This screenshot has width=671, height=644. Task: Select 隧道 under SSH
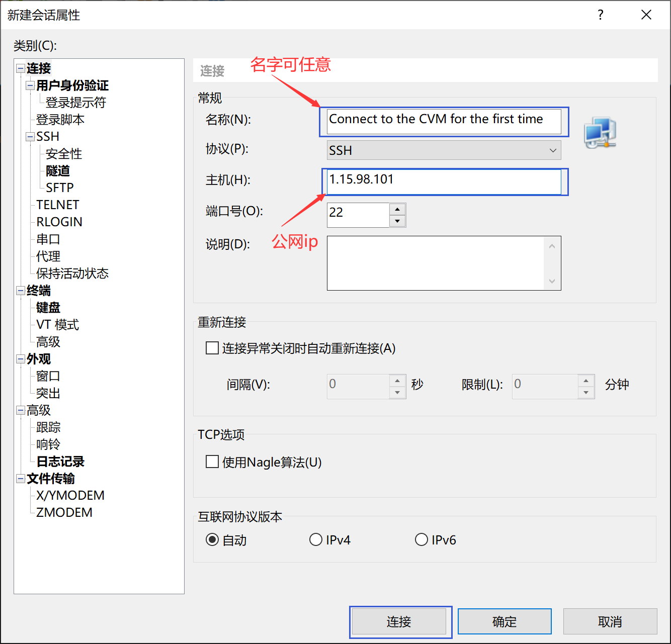click(x=58, y=171)
